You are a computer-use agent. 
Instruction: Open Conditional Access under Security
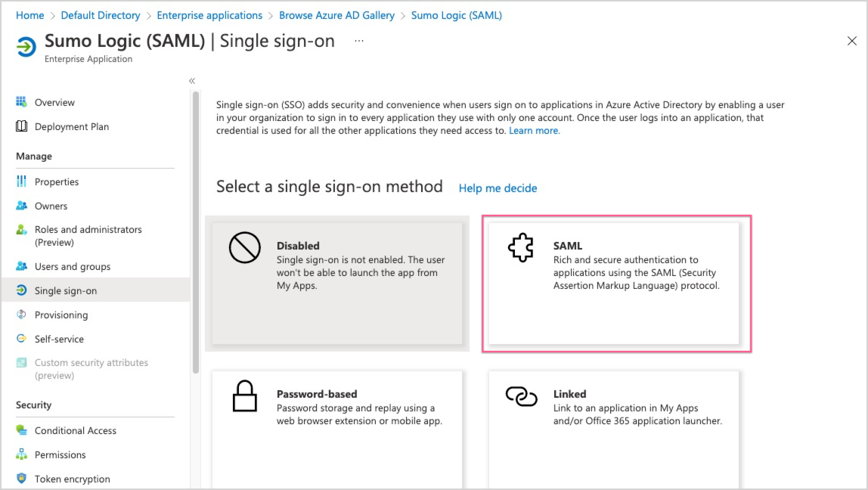[x=76, y=430]
